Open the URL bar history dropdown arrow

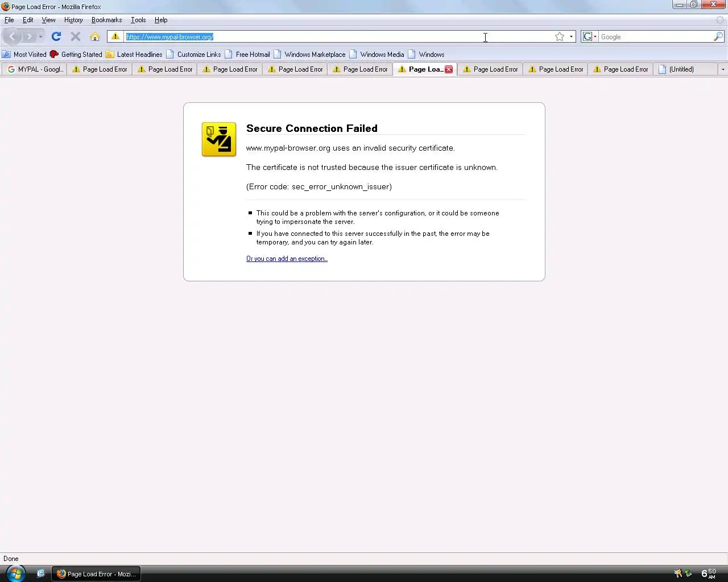click(x=571, y=36)
